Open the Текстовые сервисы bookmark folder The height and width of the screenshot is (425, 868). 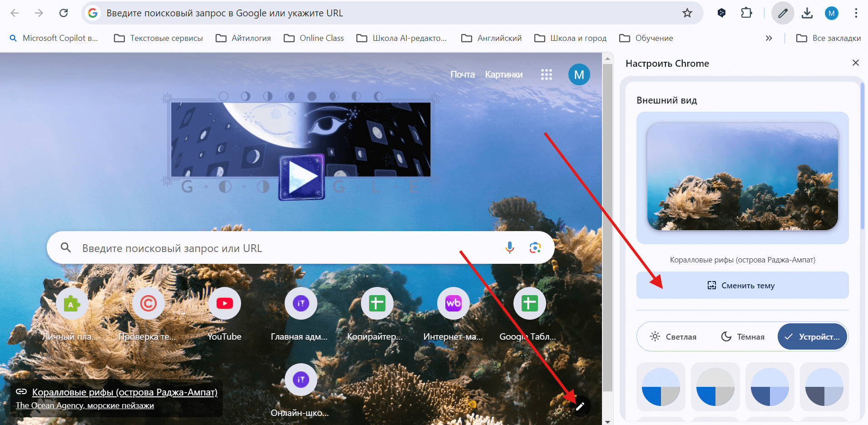coord(158,38)
